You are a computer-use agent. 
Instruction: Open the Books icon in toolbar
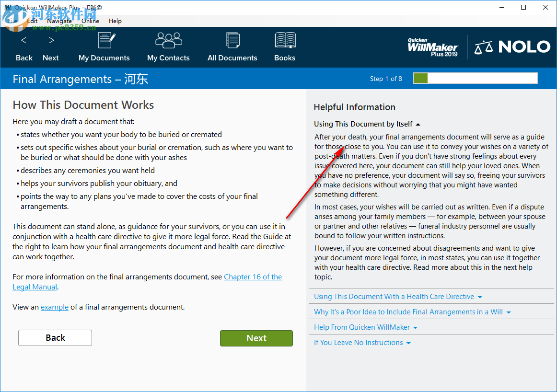(285, 40)
